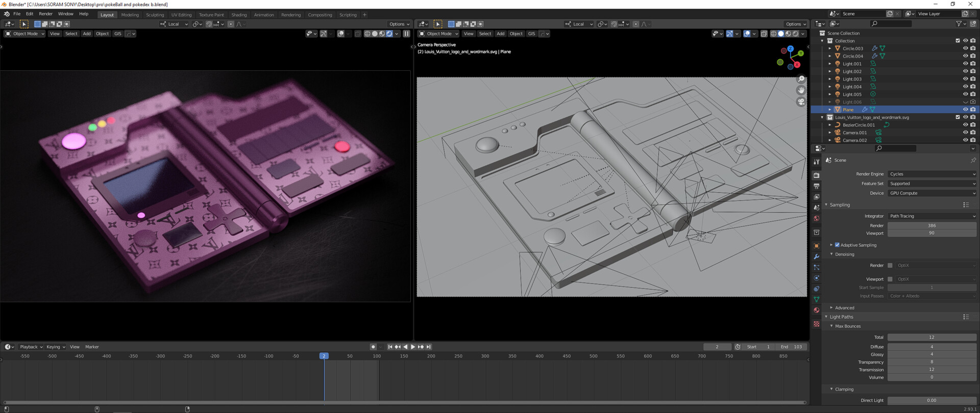Click the Render samples field showing 386
The width and height of the screenshot is (980, 413).
tap(932, 225)
